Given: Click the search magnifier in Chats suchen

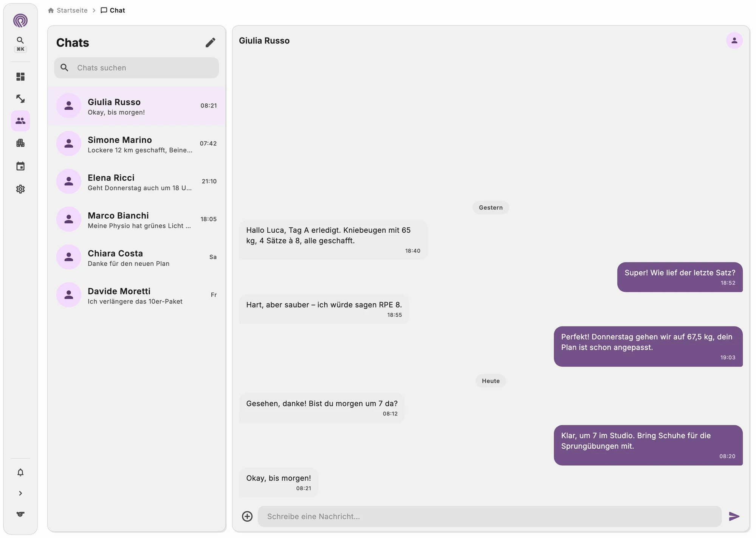Looking at the screenshot, I should point(65,68).
